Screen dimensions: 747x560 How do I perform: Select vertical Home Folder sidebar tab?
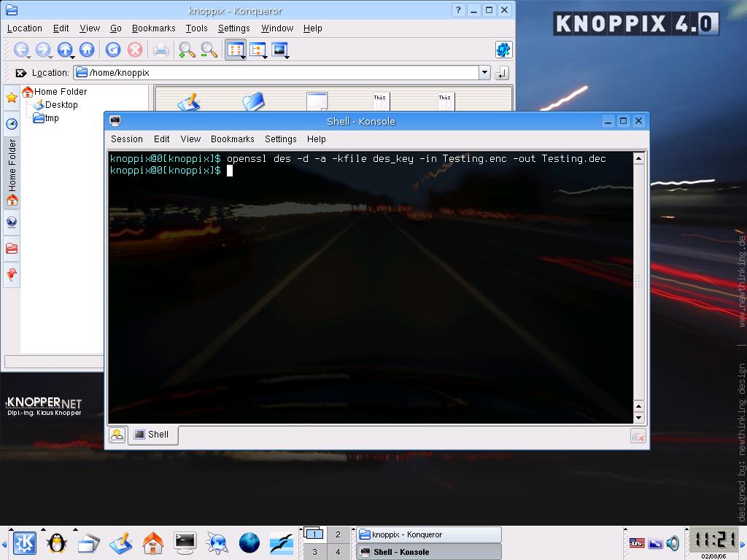click(x=12, y=172)
